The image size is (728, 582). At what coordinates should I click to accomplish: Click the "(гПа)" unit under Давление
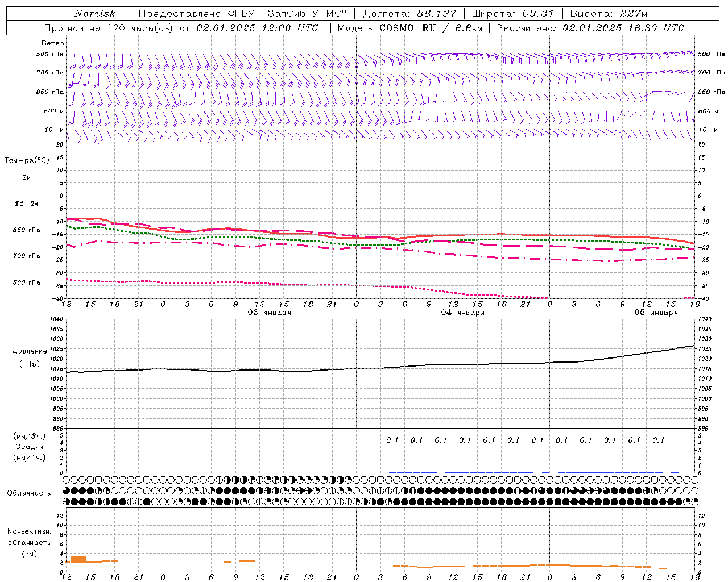tap(30, 364)
